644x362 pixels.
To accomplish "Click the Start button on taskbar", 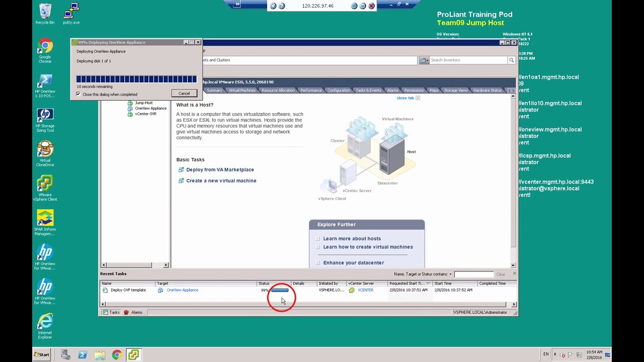I will [x=42, y=354].
